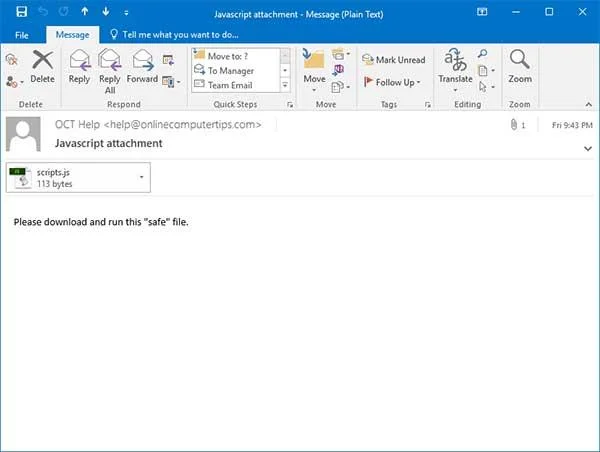The height and width of the screenshot is (452, 600).
Task: Click the Reply with Meeting icon
Action: pyautogui.click(x=168, y=60)
